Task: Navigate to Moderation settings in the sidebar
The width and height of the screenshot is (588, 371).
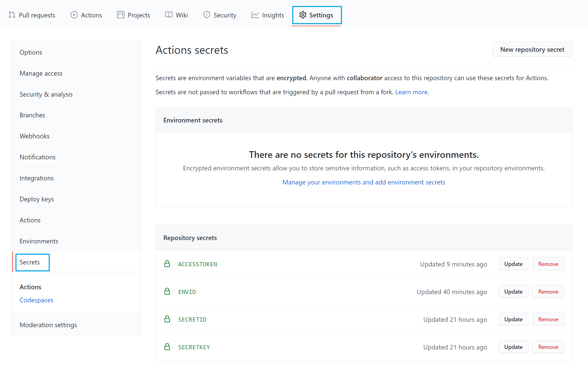Action: click(48, 325)
